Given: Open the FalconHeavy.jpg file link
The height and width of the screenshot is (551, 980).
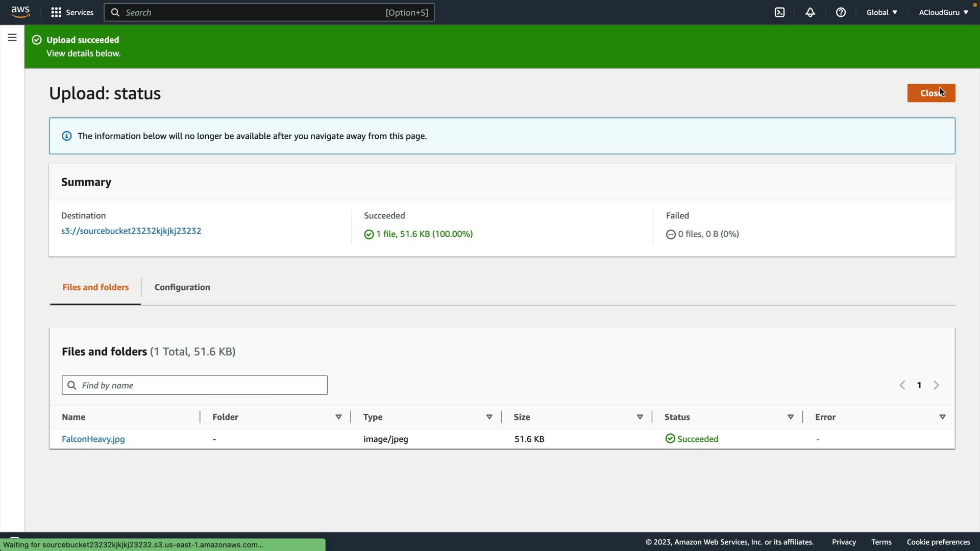Looking at the screenshot, I should (x=93, y=439).
